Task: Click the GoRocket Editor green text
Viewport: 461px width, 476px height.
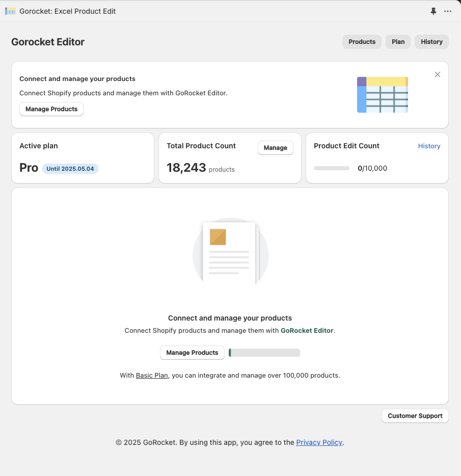Action: click(307, 331)
